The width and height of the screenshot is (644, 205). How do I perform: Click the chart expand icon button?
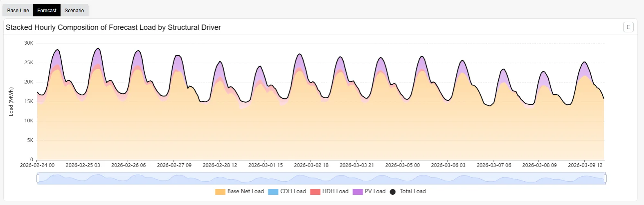[628, 27]
